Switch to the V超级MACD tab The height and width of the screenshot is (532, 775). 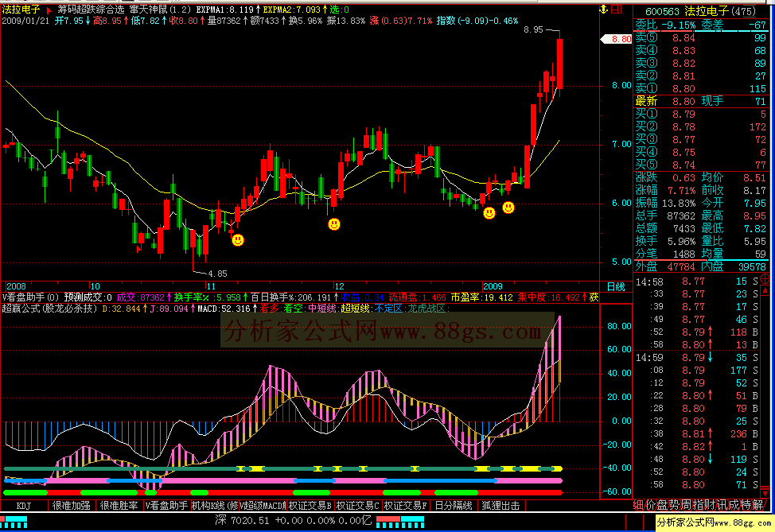(x=262, y=505)
